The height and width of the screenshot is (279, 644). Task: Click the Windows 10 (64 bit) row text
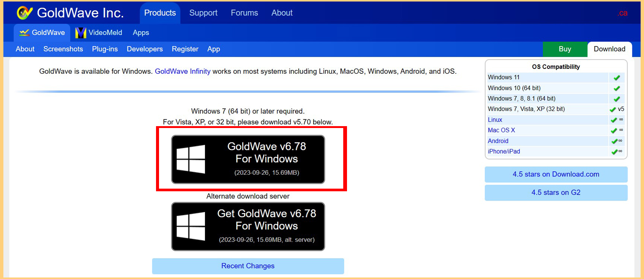click(514, 88)
